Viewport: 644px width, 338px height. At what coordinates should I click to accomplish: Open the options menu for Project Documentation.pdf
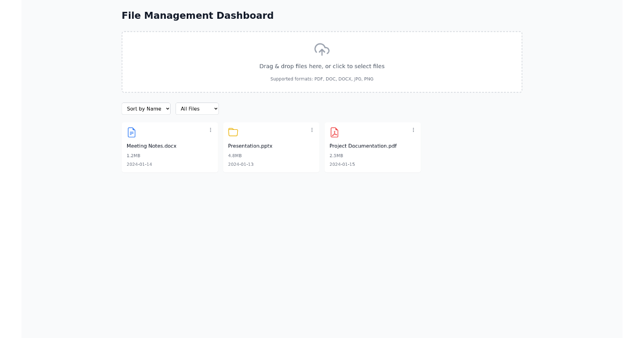pyautogui.click(x=413, y=130)
